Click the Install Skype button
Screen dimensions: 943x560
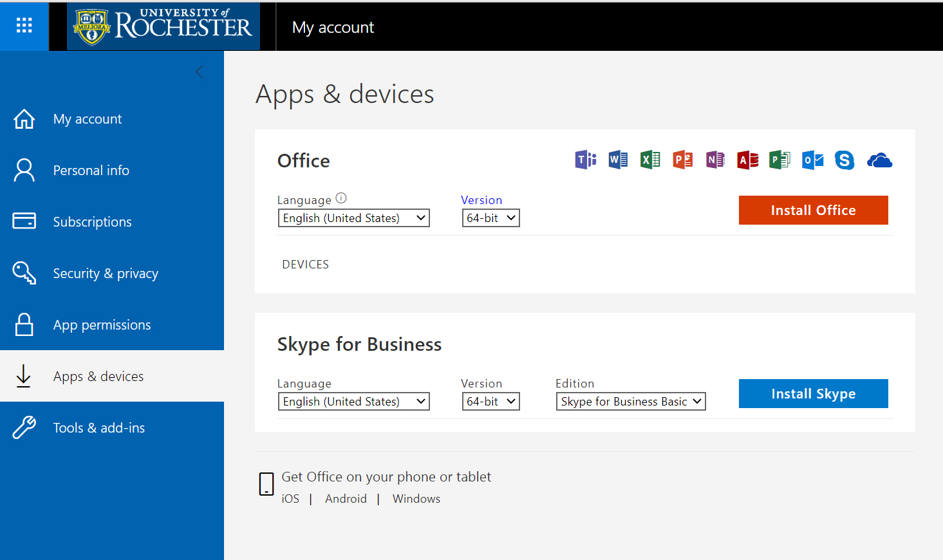(x=814, y=394)
